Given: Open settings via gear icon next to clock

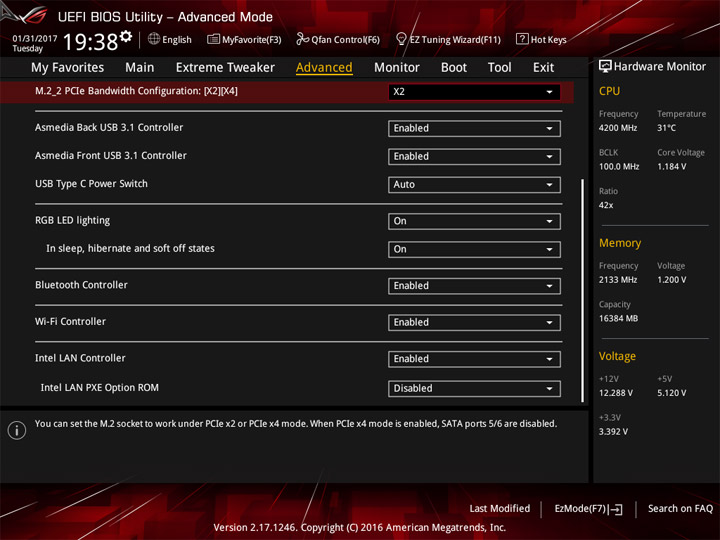Looking at the screenshot, I should (x=126, y=36).
